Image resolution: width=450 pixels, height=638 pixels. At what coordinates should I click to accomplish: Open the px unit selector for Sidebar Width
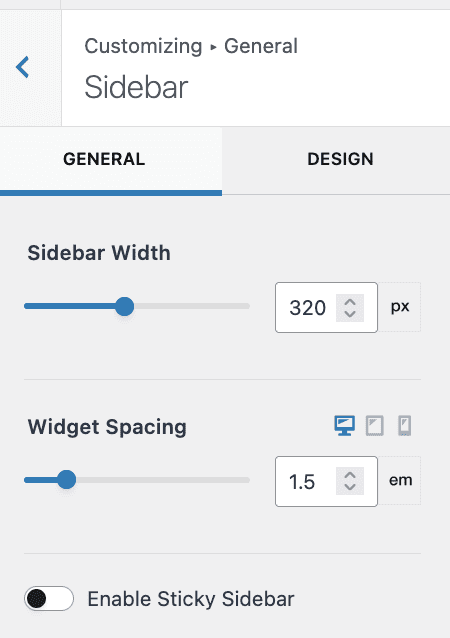point(400,307)
